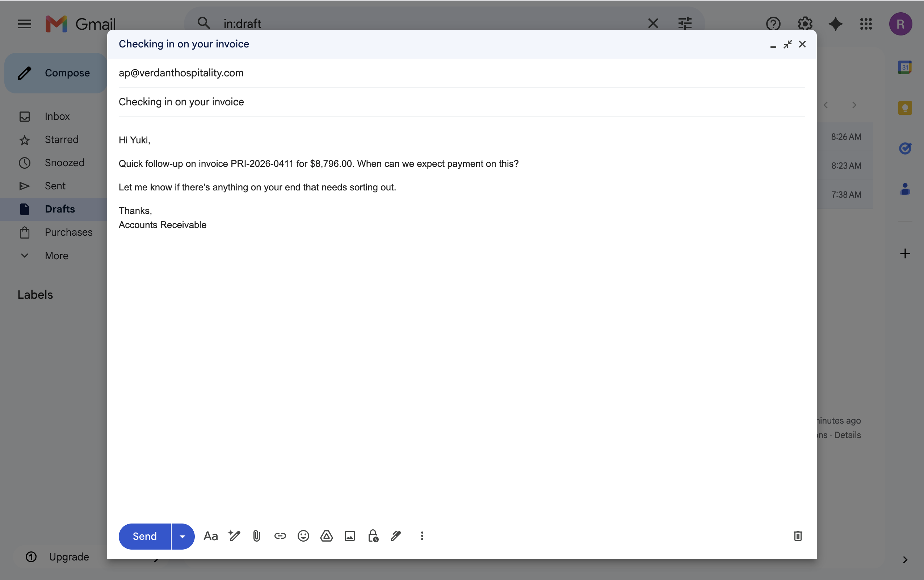Screen dimensions: 924x580
Task: Click the Accounts Receivable signature line
Action: click(x=162, y=225)
